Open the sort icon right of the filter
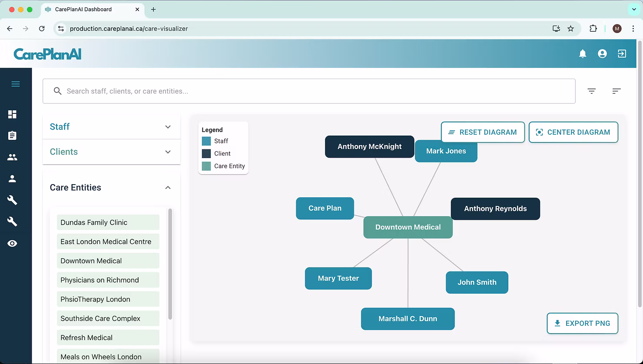Viewport: 643px width, 364px height. click(x=616, y=91)
